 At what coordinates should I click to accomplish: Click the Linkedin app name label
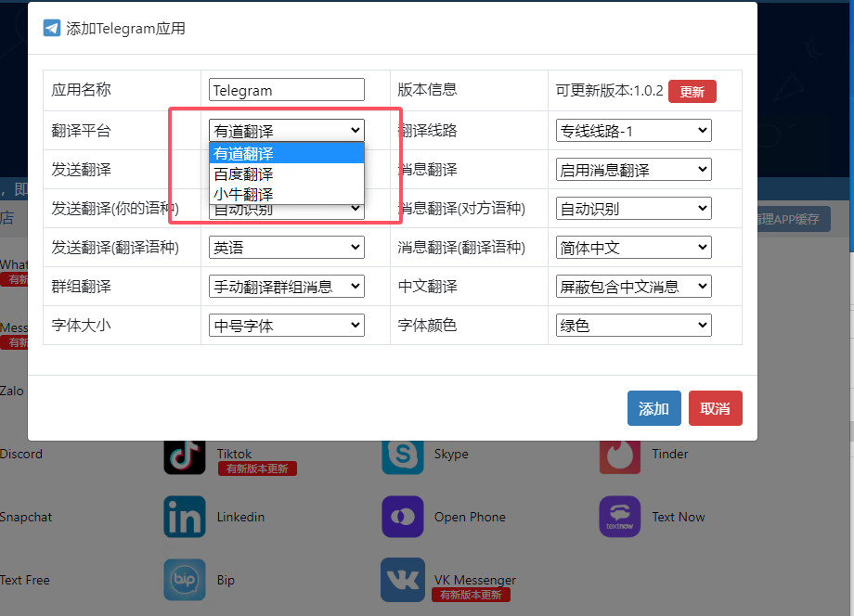pyautogui.click(x=240, y=517)
